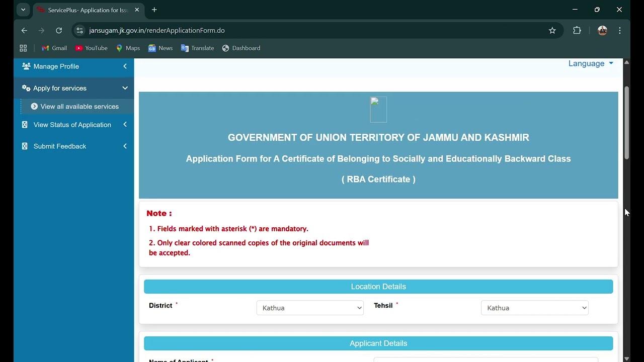Close the ServicePlus tab
Screen dimensions: 644x362
pos(137,10)
